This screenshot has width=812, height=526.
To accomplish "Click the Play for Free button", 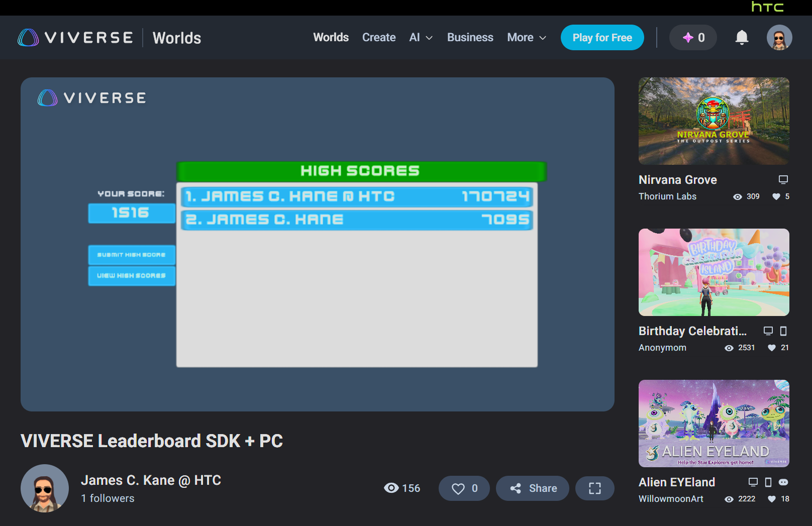I will [602, 38].
